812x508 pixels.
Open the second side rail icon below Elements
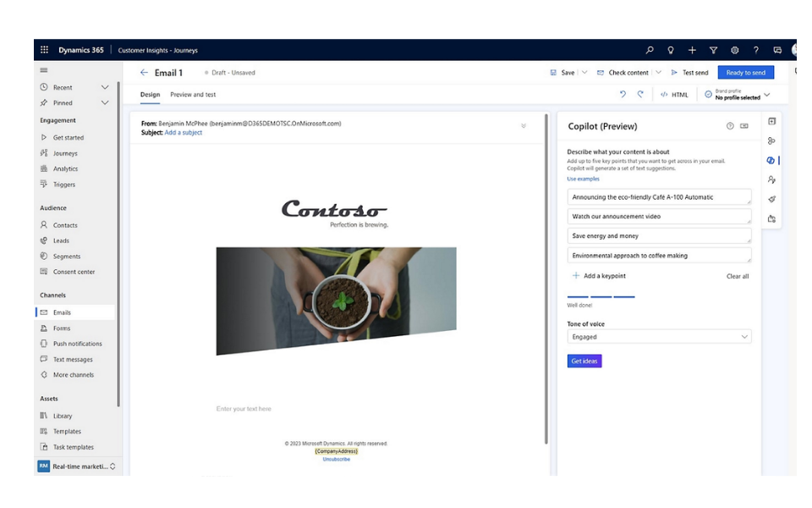click(x=771, y=141)
